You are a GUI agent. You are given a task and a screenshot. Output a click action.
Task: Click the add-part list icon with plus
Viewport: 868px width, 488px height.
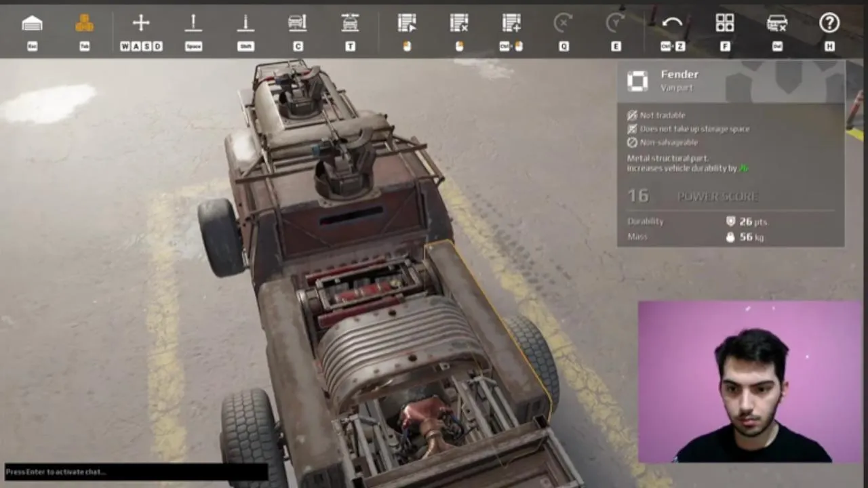511,23
